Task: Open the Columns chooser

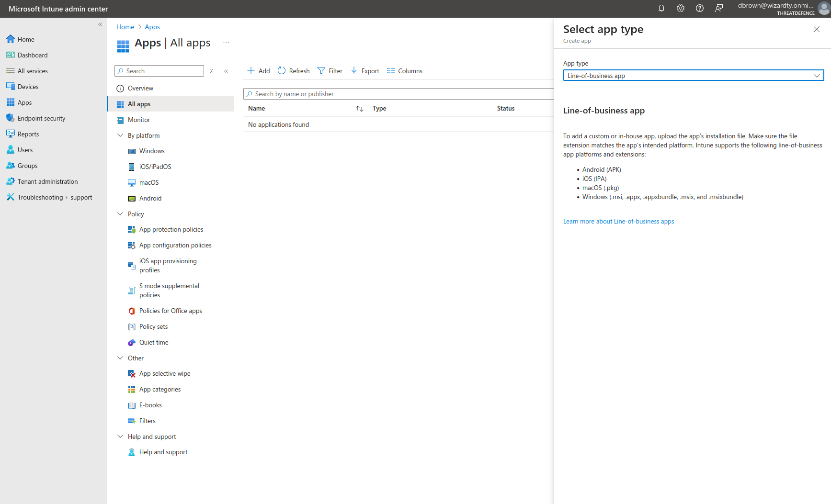Action: tap(405, 71)
